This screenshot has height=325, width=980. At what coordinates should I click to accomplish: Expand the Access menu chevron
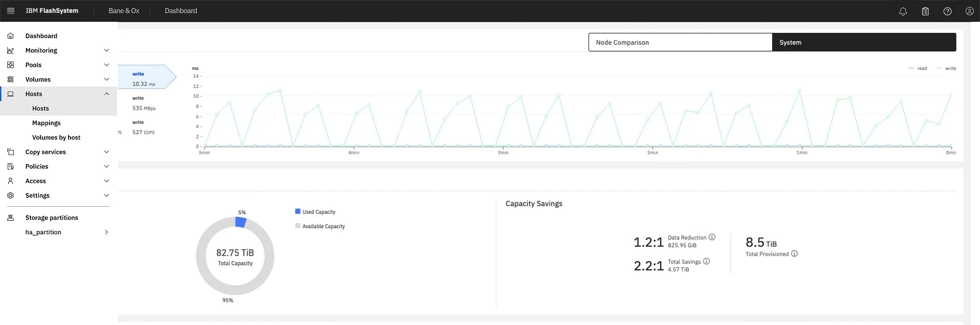(107, 181)
